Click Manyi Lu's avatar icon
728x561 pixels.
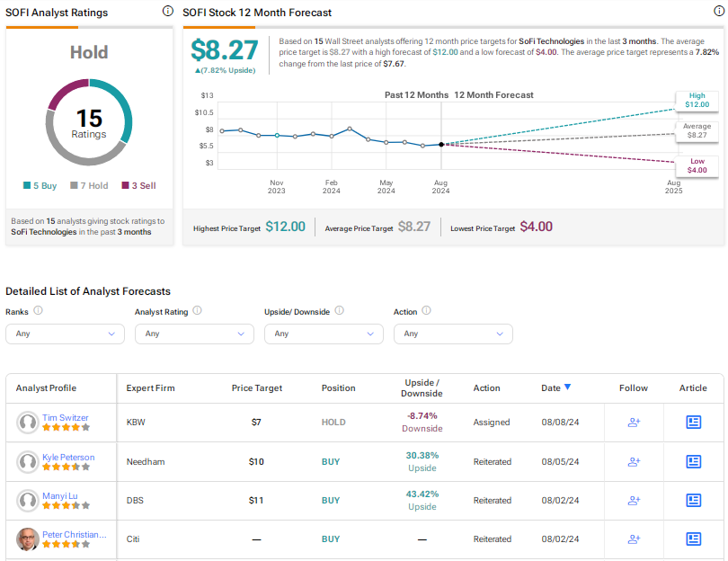27,501
